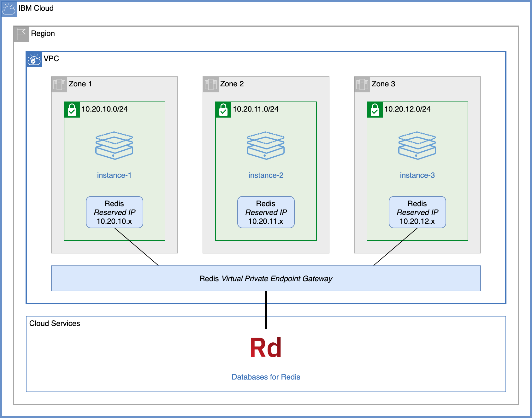Click the Redis Virtual Private Endpoint Gateway bar
This screenshot has width=532, height=418.
click(x=266, y=278)
